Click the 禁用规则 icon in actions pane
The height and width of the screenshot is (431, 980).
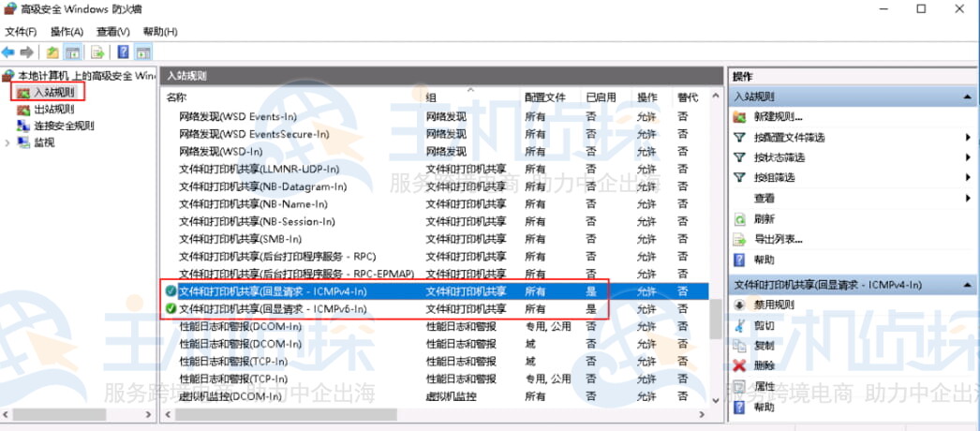740,305
